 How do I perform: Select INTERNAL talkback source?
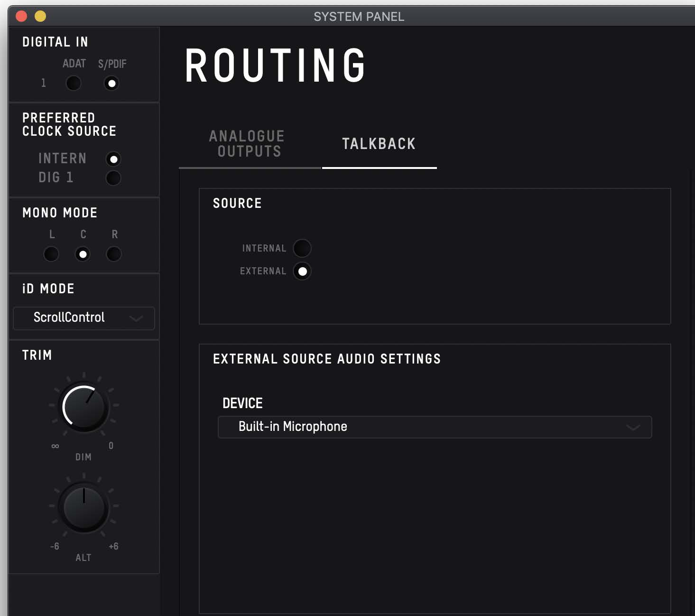pyautogui.click(x=302, y=248)
